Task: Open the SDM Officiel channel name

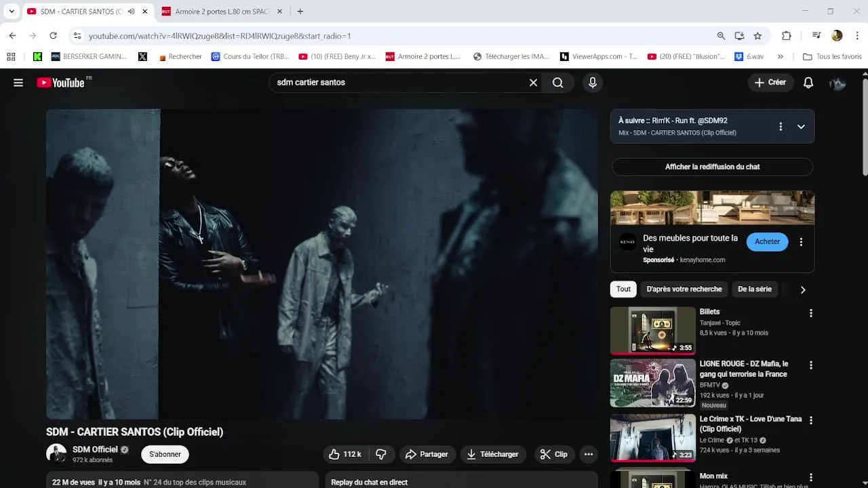Action: pyautogui.click(x=96, y=449)
